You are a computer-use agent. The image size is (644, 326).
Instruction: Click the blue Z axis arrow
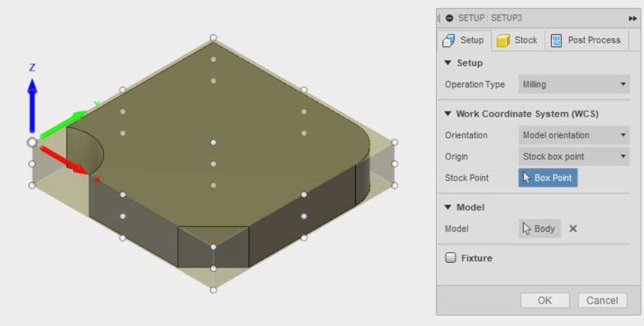click(x=32, y=106)
